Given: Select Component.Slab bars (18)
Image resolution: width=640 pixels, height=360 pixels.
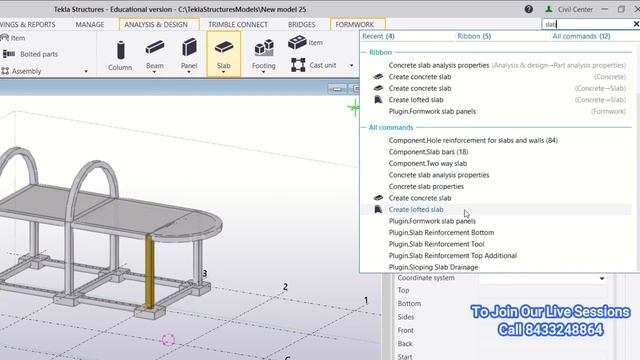Looking at the screenshot, I should (x=497, y=152).
